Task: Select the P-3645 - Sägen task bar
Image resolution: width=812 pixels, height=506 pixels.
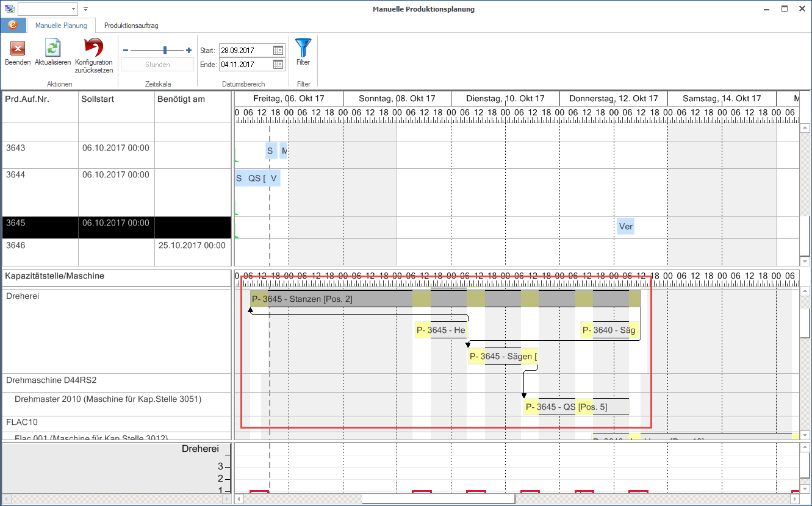Action: coord(503,356)
